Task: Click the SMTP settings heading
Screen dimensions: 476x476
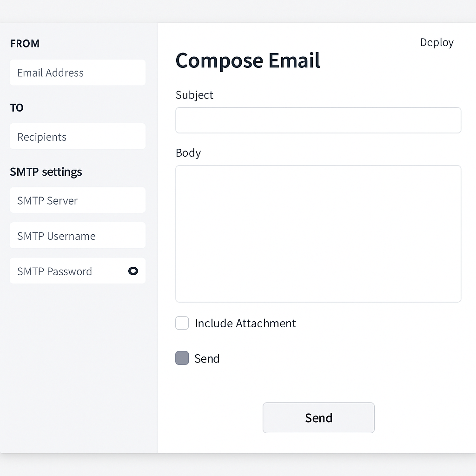Action: (x=46, y=172)
